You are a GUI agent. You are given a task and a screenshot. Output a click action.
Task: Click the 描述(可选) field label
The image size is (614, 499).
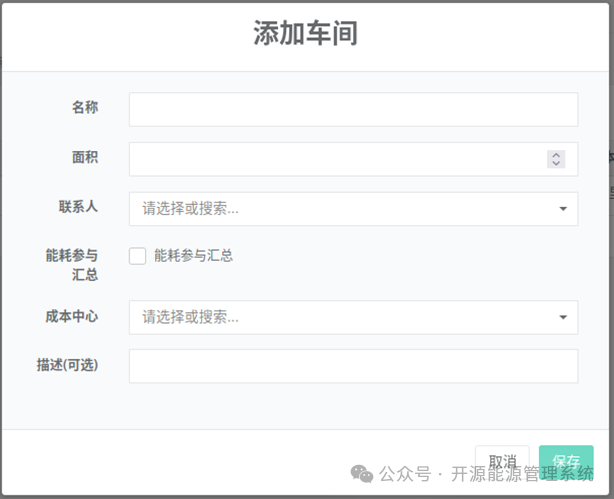67,365
